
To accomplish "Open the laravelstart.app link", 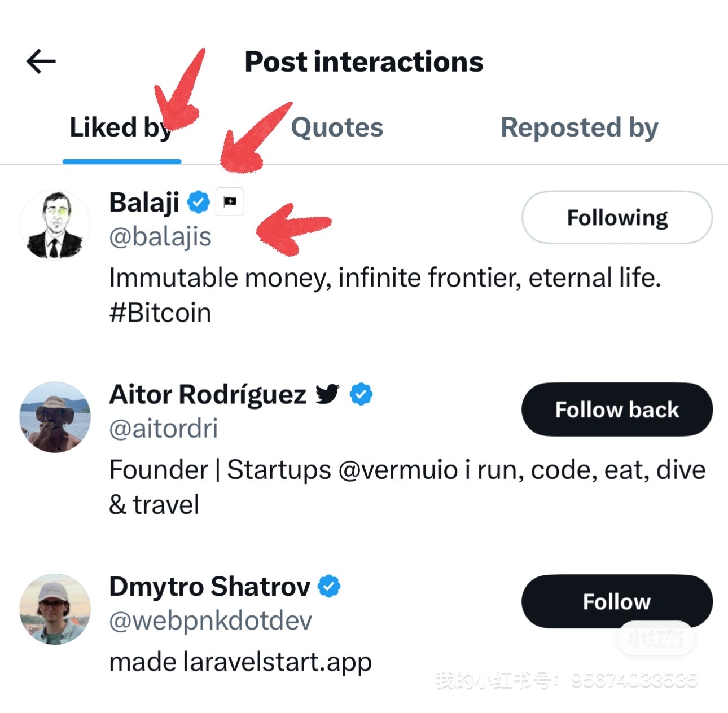I will [278, 662].
